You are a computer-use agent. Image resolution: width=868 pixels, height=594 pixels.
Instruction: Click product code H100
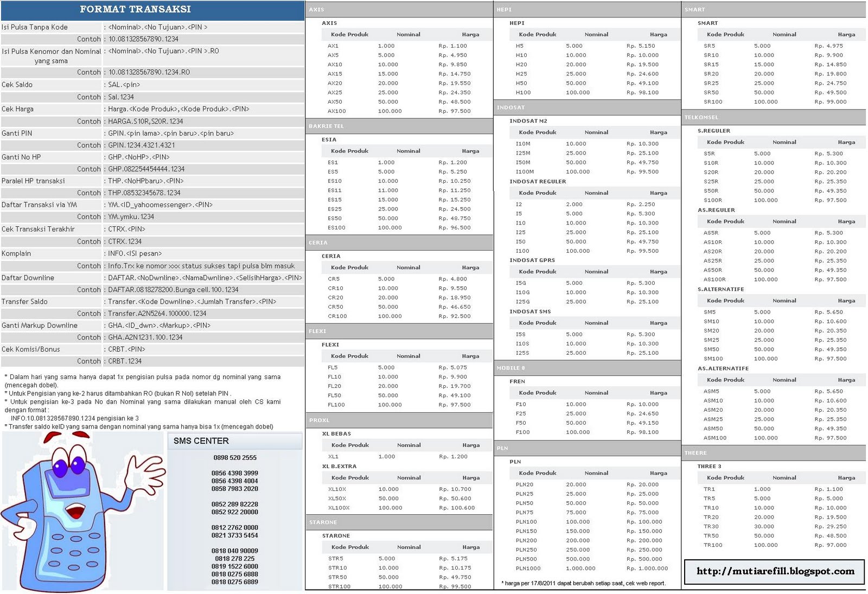[x=524, y=93]
